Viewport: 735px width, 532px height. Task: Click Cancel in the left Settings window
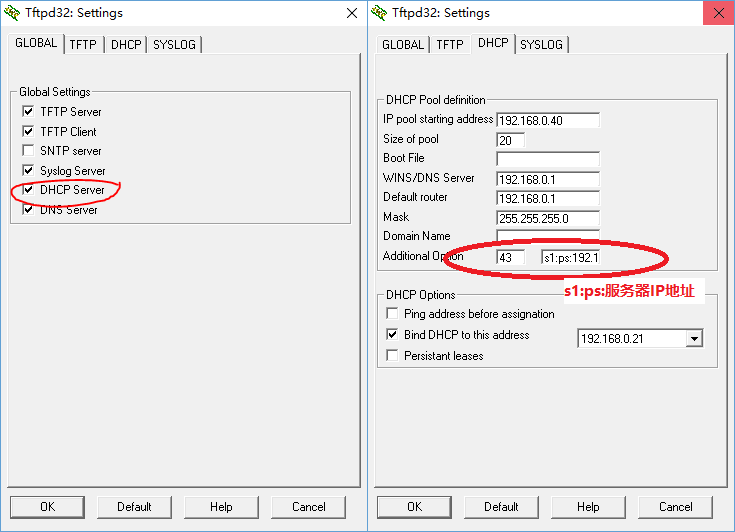pyautogui.click(x=308, y=507)
